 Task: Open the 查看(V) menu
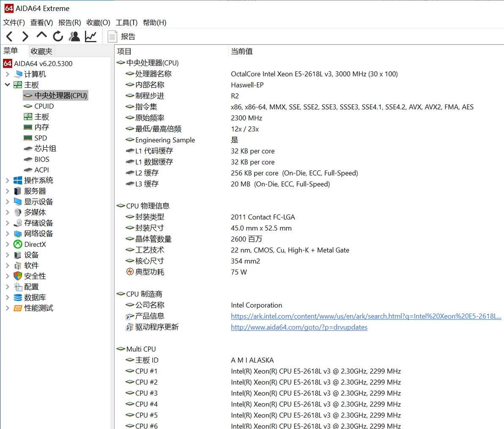(x=41, y=22)
